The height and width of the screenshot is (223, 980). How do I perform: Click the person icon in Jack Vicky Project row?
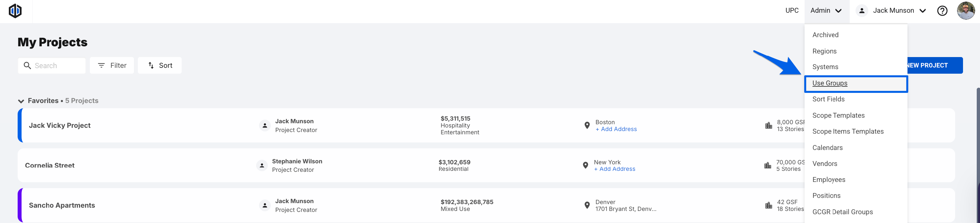tap(265, 126)
